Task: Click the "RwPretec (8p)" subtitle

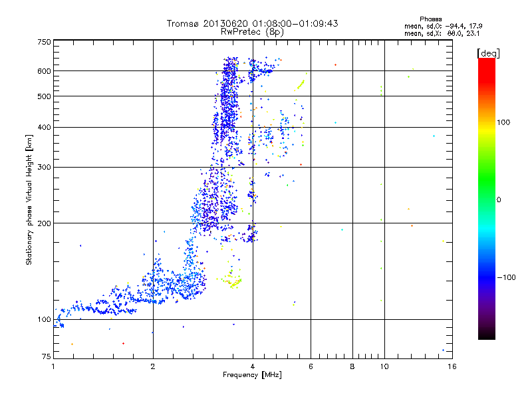Action: click(x=252, y=32)
